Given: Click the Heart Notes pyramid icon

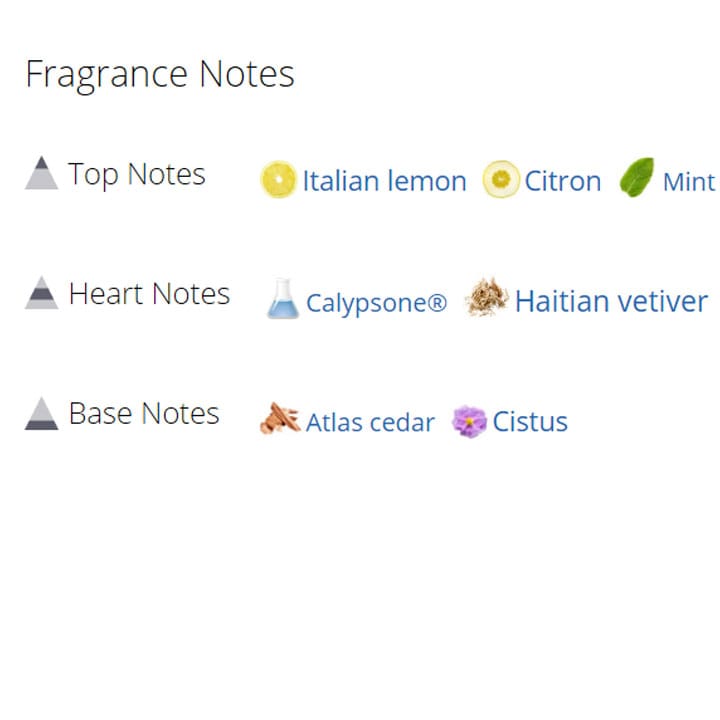Looking at the screenshot, I should point(42,293).
